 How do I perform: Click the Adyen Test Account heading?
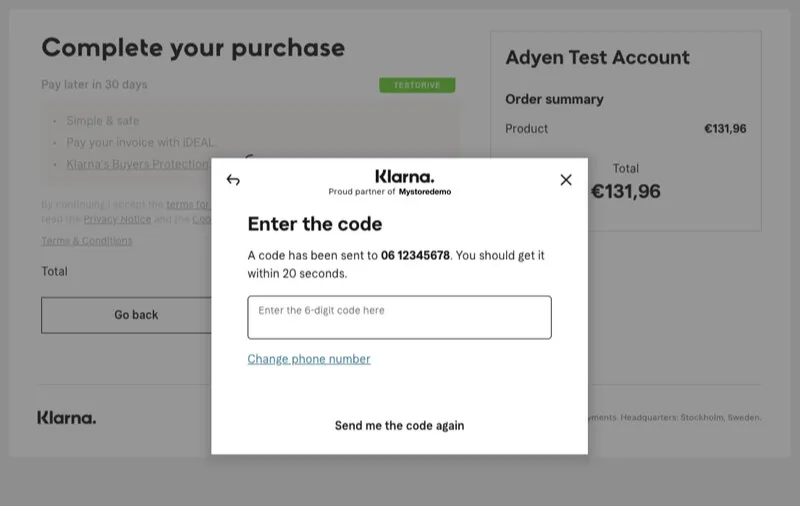597,58
